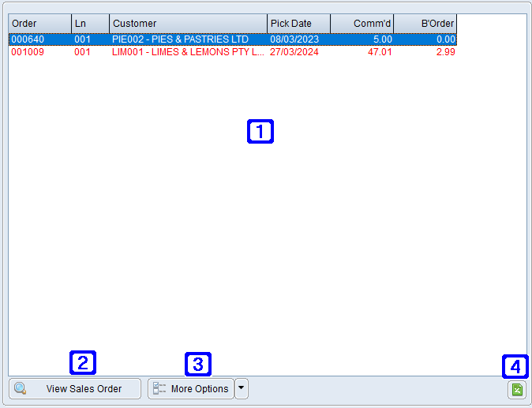This screenshot has height=408, width=532.
Task: Click the Comm'd column header
Action: click(x=362, y=24)
